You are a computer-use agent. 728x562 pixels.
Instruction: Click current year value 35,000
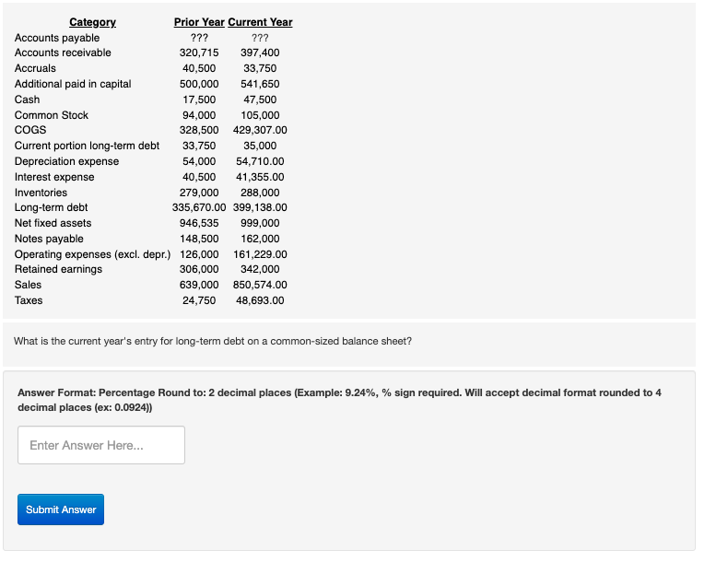point(260,146)
